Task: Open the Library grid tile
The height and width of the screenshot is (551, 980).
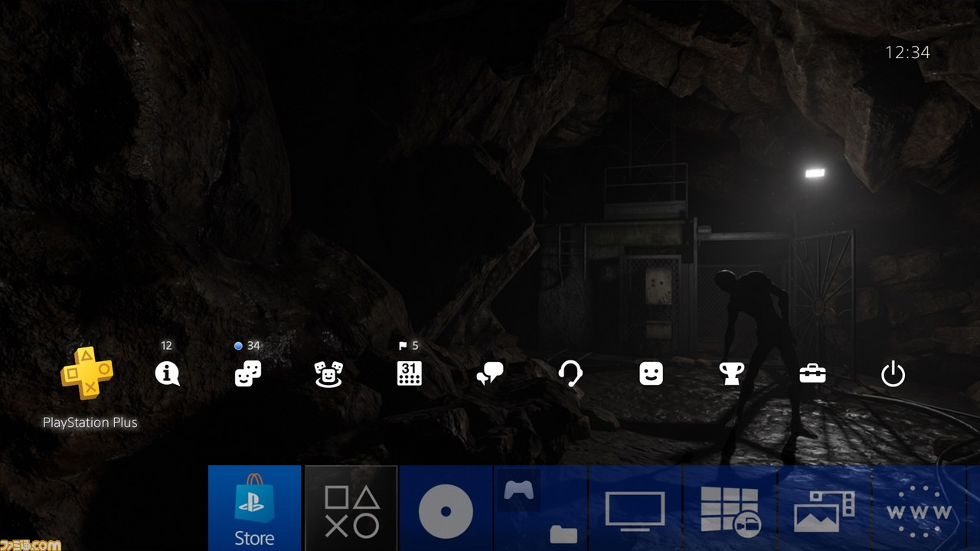Action: [x=730, y=508]
